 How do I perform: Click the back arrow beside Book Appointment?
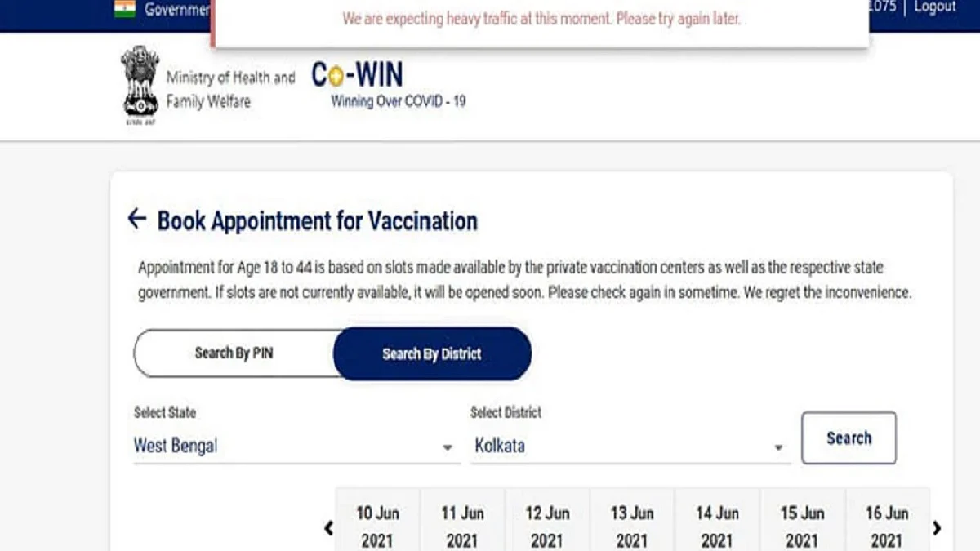coord(136,219)
